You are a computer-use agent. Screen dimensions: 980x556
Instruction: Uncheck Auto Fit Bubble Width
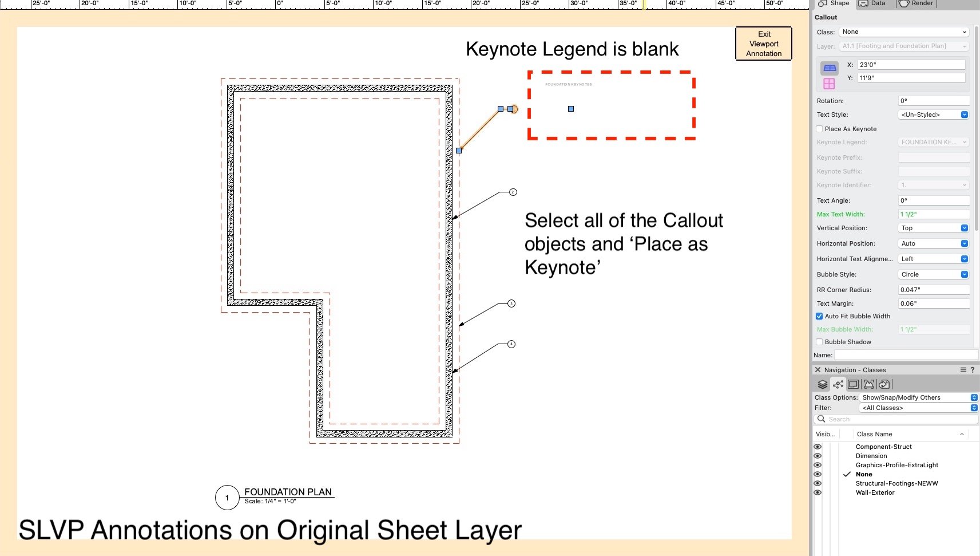[819, 316]
